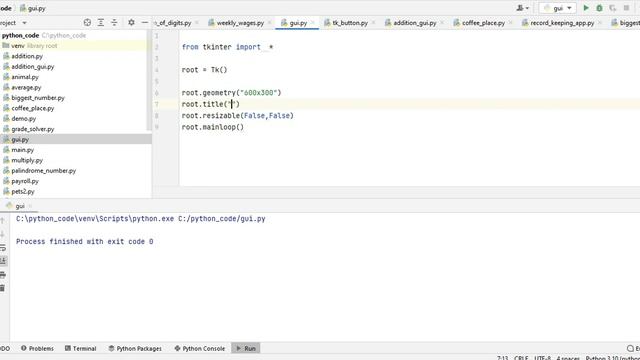The height and width of the screenshot is (360, 640).
Task: Toggle the Run tool window button
Action: click(246, 348)
